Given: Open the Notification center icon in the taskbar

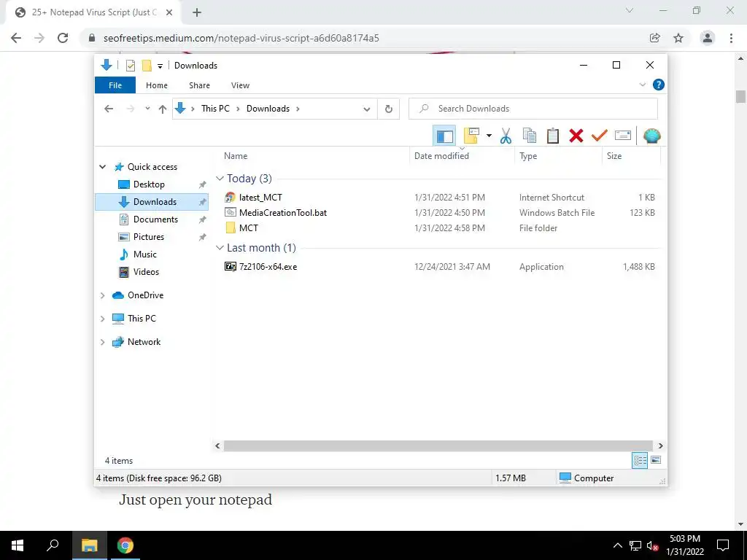Looking at the screenshot, I should [x=723, y=545].
